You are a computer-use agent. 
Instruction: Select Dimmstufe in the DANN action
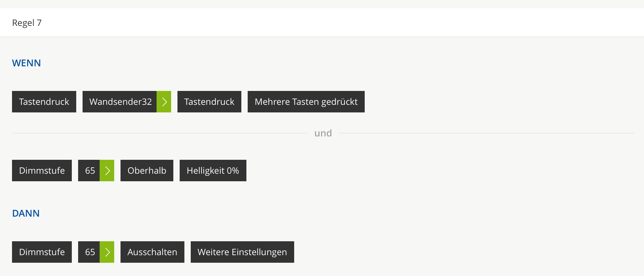[x=42, y=252]
